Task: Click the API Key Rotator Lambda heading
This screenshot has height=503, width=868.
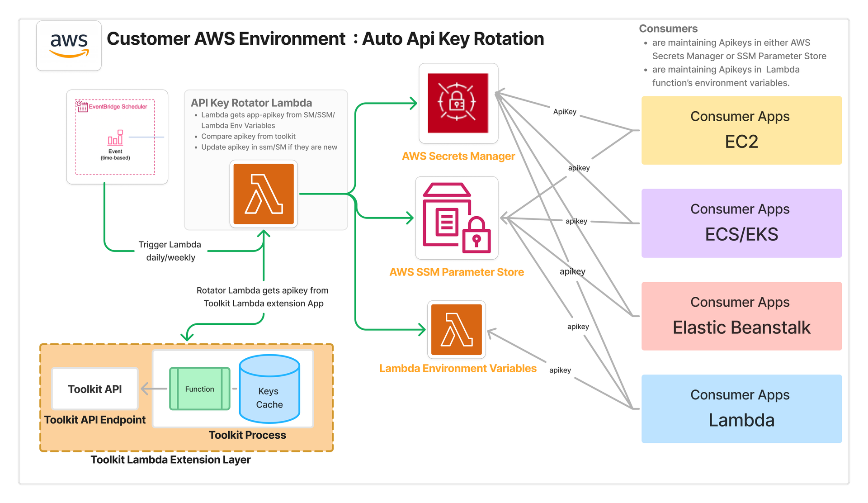Action: pyautogui.click(x=251, y=103)
